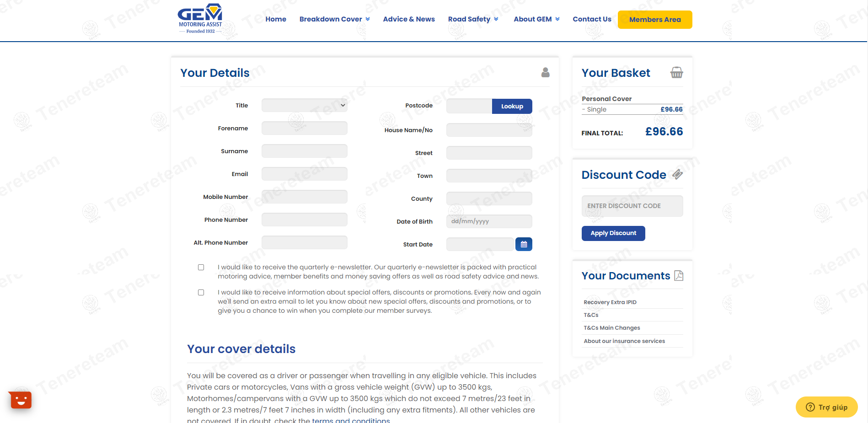Image resolution: width=868 pixels, height=423 pixels.
Task: Tick the special offers and promotions checkbox
Action: [x=201, y=292]
